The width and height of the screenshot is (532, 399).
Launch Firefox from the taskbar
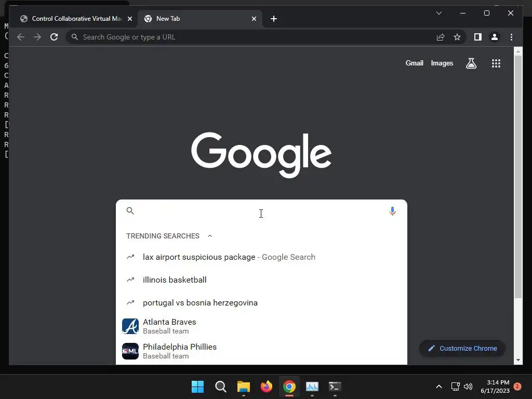point(267,387)
